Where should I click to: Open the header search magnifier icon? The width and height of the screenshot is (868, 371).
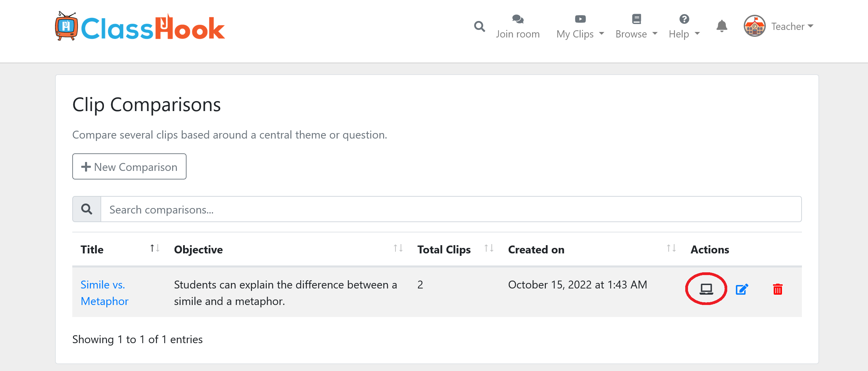(479, 26)
